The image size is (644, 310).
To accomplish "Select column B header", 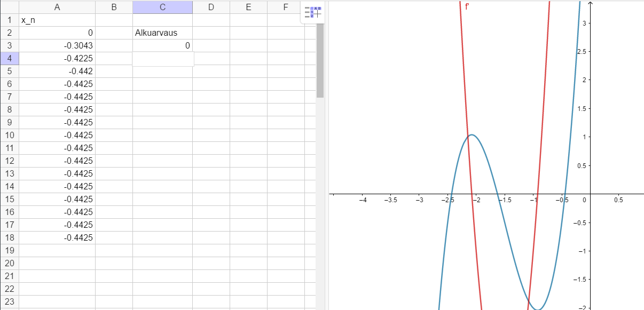I will [x=114, y=7].
